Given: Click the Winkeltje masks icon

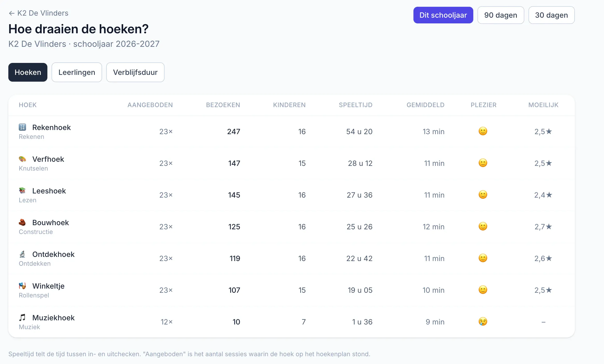Looking at the screenshot, I should pos(22,286).
